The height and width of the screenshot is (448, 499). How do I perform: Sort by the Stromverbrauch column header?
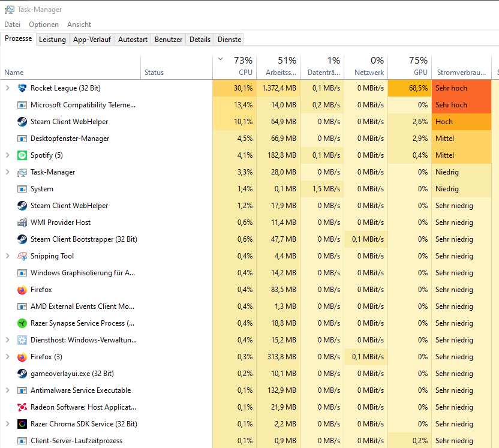(461, 67)
